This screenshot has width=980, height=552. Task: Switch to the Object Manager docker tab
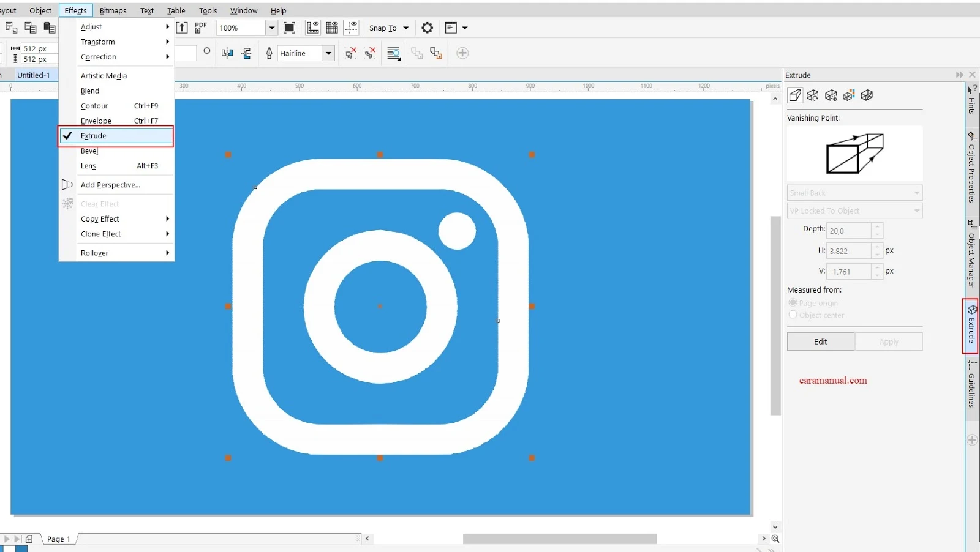[x=972, y=254]
